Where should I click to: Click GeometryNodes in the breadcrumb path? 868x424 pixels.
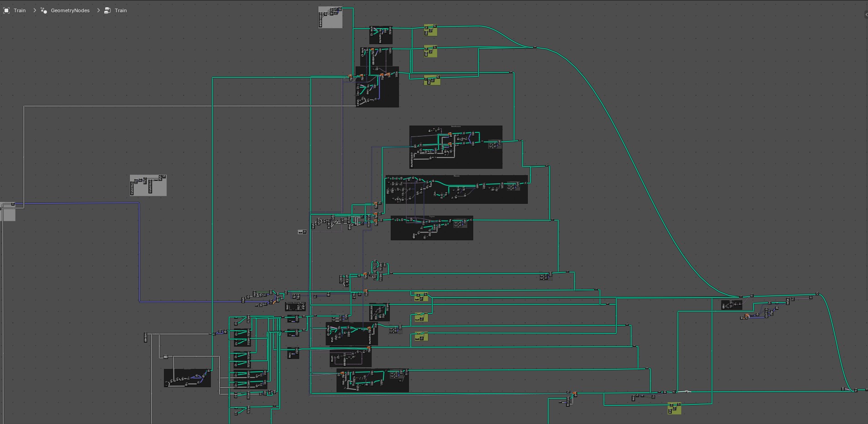(70, 10)
